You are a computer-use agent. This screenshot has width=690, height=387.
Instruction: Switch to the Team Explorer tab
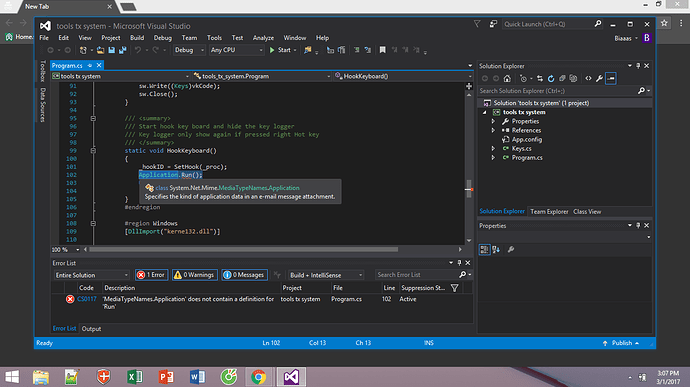click(549, 212)
